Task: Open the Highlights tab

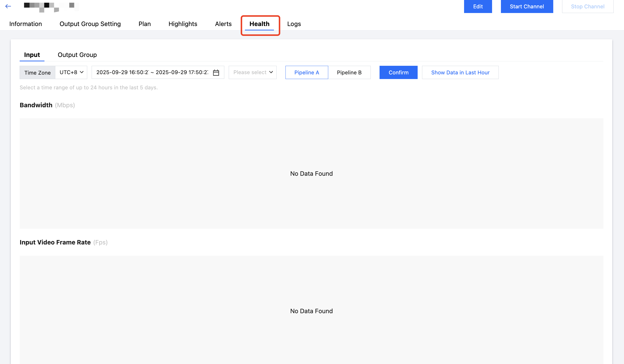Action: tap(183, 24)
